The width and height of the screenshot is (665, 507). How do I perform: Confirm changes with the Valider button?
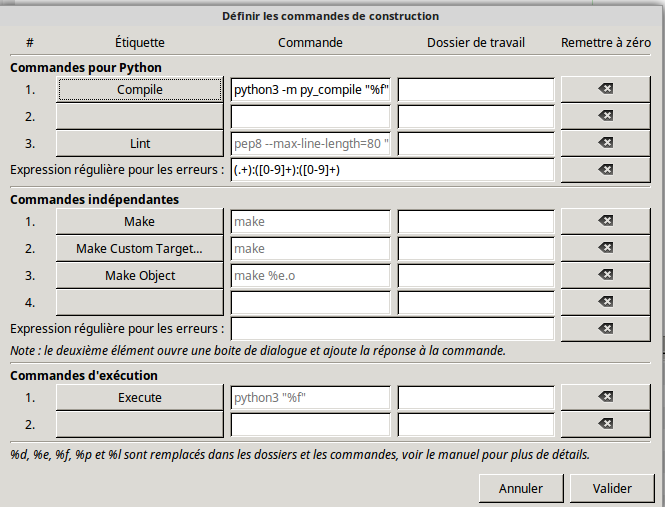(611, 488)
